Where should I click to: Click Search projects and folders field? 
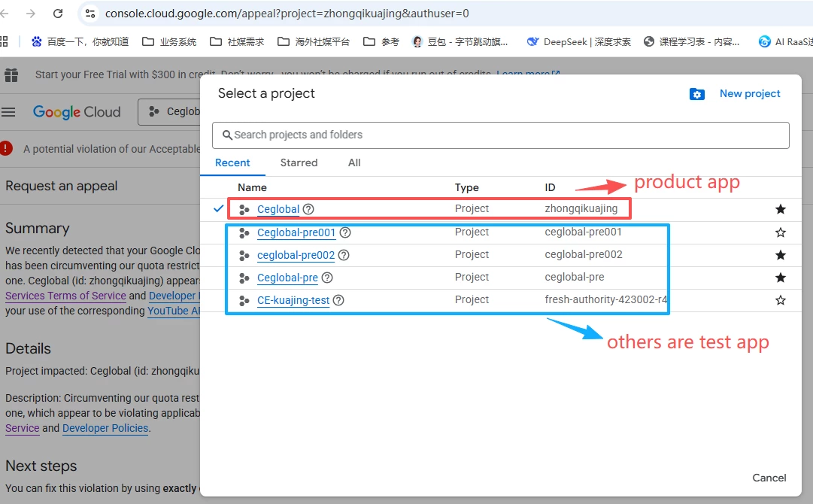pyautogui.click(x=500, y=135)
